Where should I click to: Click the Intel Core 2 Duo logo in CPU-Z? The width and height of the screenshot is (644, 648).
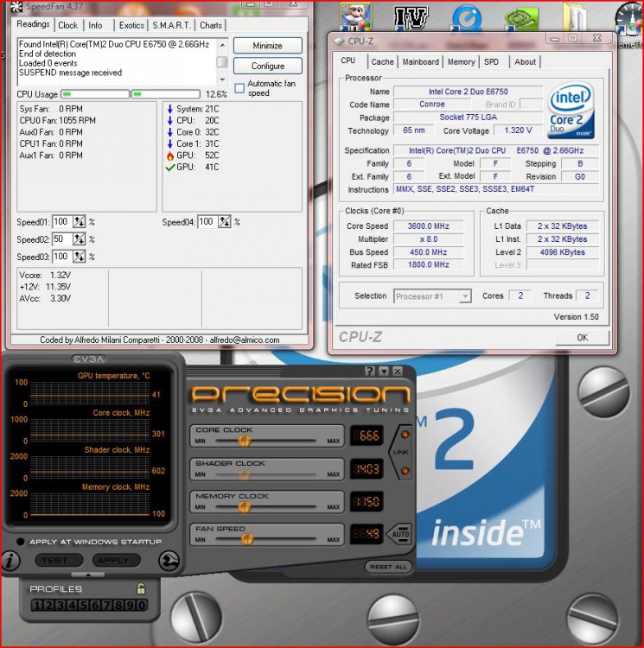571,111
